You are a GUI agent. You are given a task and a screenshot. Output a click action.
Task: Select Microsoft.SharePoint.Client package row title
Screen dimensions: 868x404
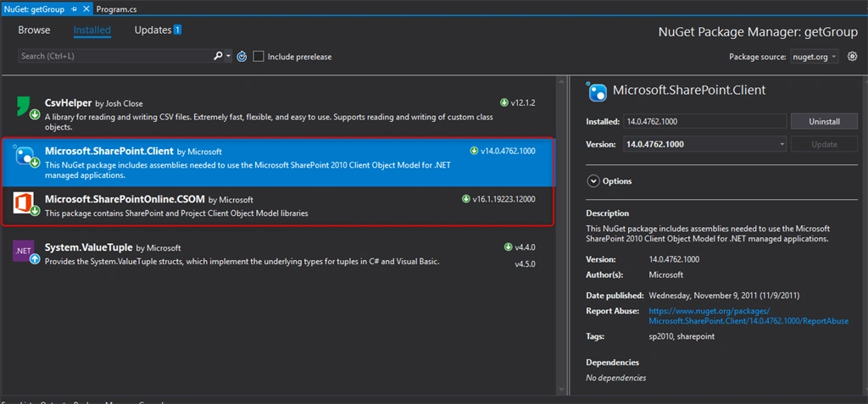click(x=109, y=151)
